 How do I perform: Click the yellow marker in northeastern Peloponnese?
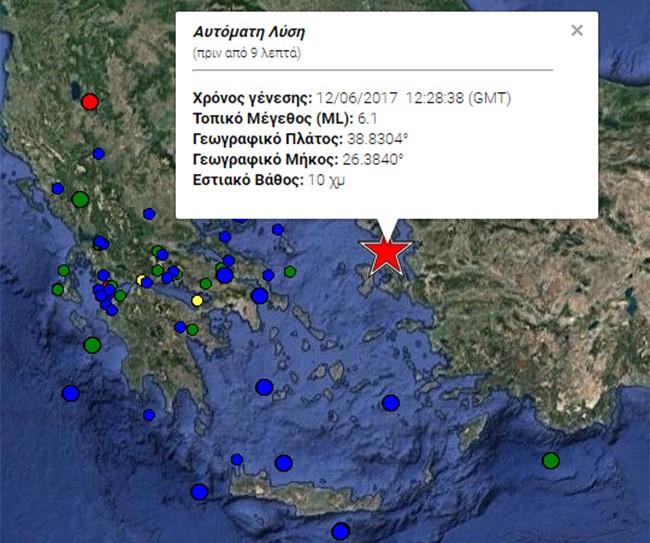coord(197,301)
